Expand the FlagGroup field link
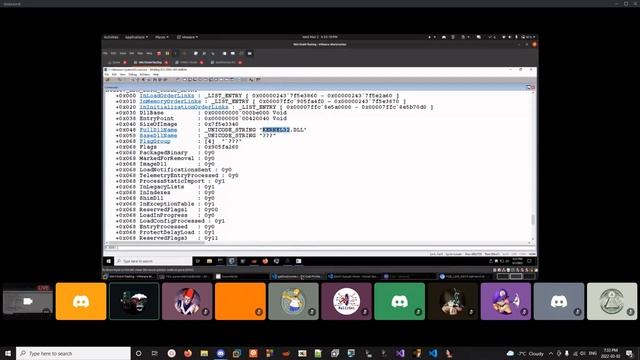Viewport: 640px width, 360px height. click(155, 141)
